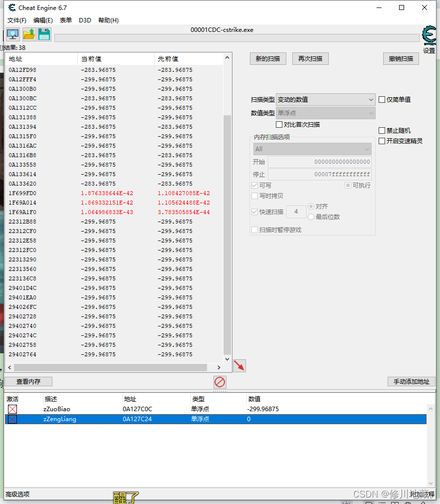Click the results list scroll-up arrow

coord(227,57)
